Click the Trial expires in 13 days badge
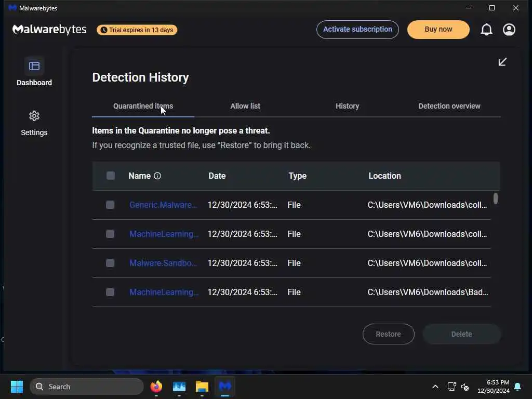The image size is (532, 399). [x=137, y=30]
